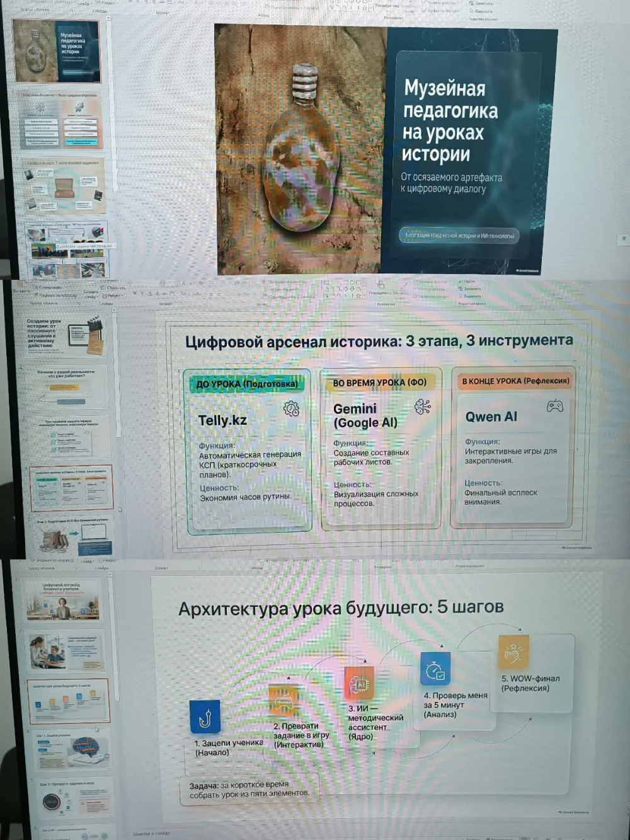This screenshot has height=840, width=630.
Task: Select the subtitle 'От осязаемого артефакта к цифровому диалогу'
Action: pos(451,183)
